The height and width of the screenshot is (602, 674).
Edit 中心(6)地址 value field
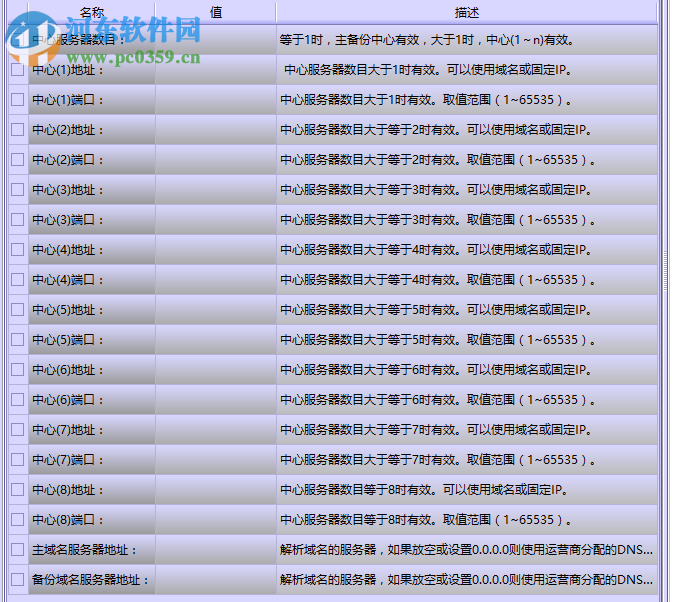pyautogui.click(x=216, y=370)
